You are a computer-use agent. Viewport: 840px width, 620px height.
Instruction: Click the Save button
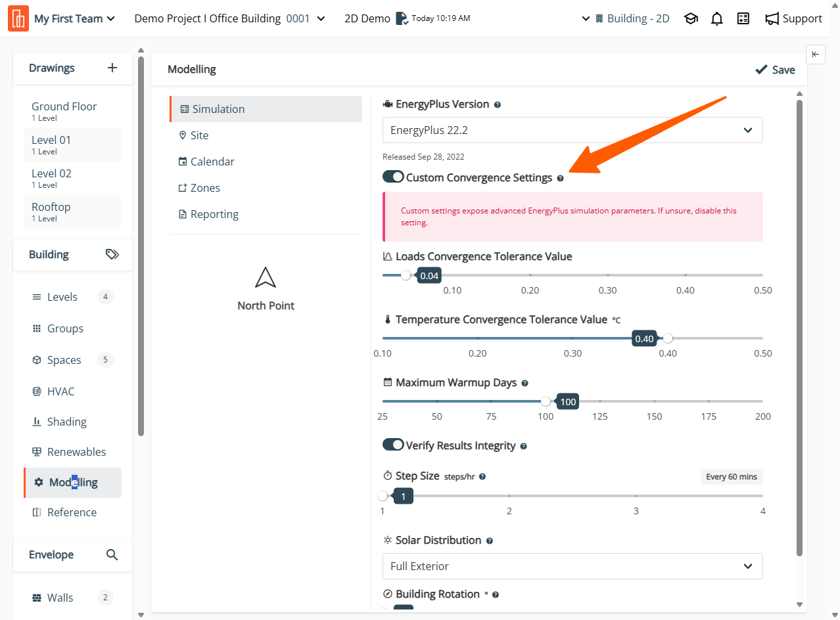point(775,70)
